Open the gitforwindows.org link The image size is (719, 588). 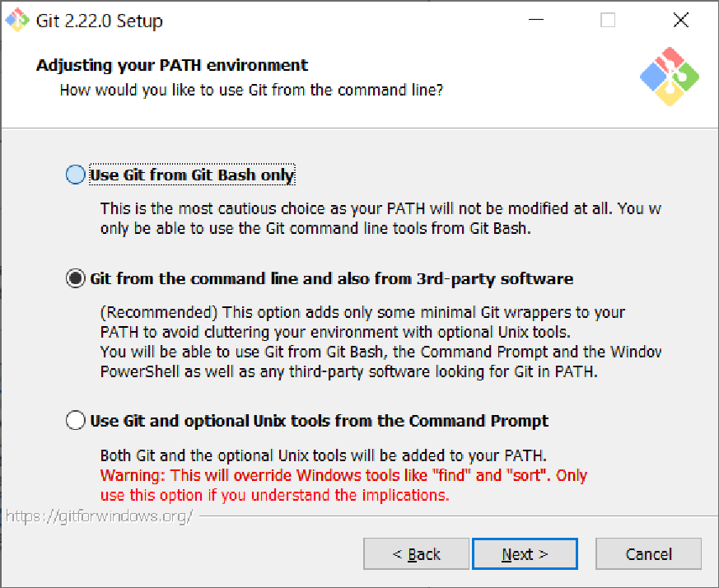[x=99, y=517]
